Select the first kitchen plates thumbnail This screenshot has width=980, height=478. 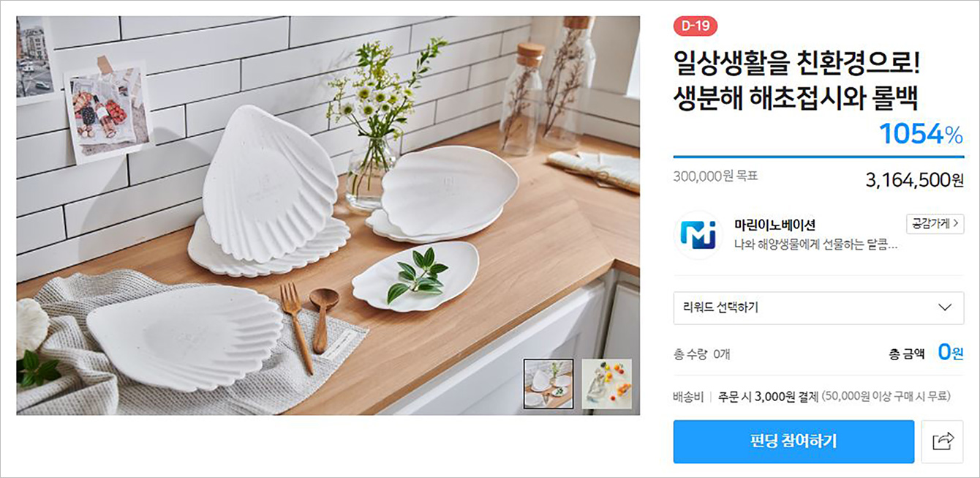[548, 384]
